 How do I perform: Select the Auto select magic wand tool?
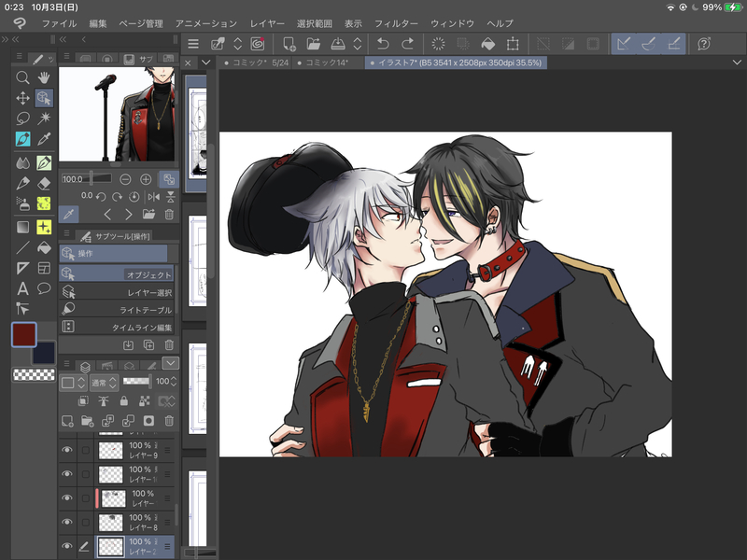44,119
